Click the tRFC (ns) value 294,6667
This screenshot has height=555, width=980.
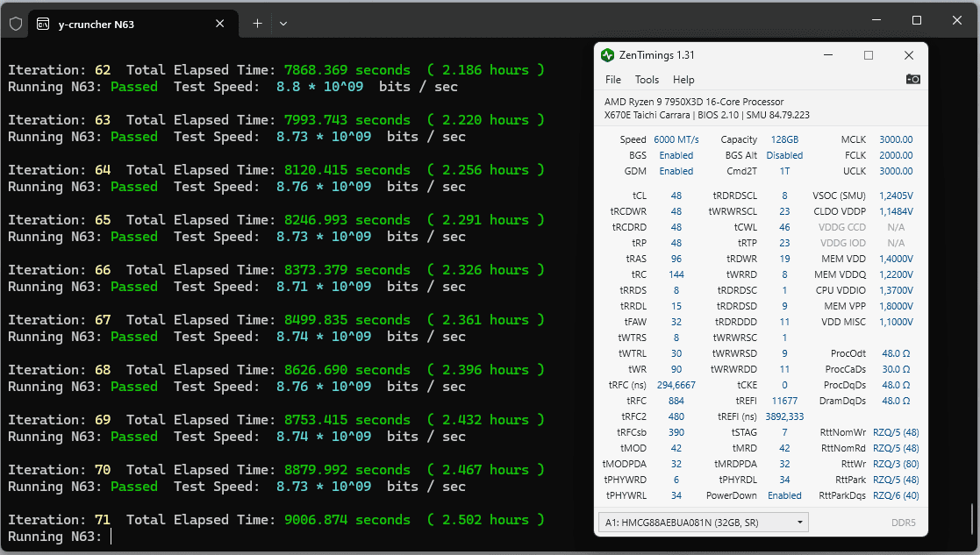coord(676,385)
